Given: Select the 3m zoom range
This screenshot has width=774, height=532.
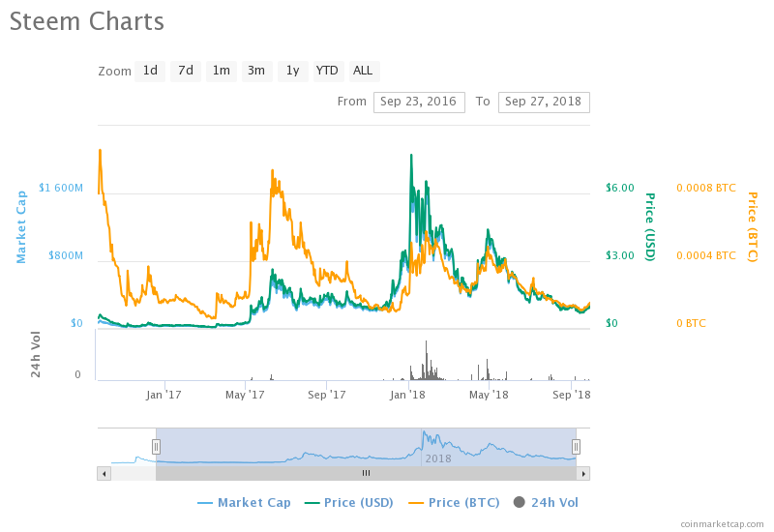Looking at the screenshot, I should click(256, 71).
